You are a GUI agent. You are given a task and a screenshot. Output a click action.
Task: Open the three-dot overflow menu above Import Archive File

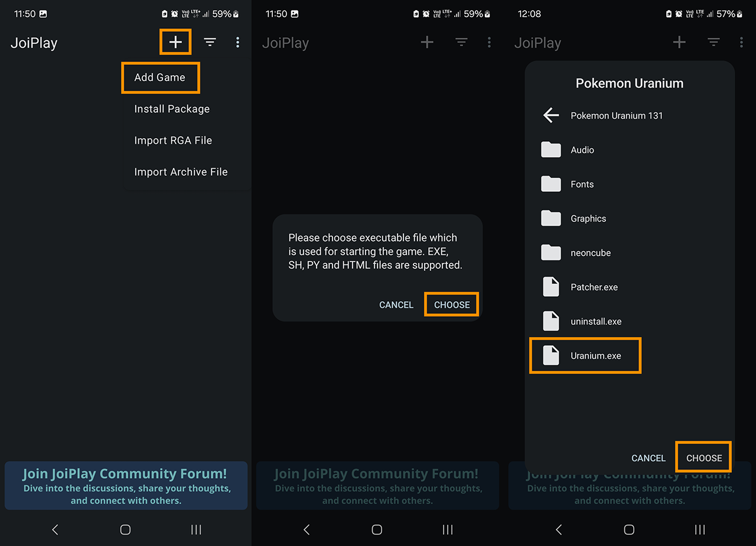pyautogui.click(x=237, y=42)
